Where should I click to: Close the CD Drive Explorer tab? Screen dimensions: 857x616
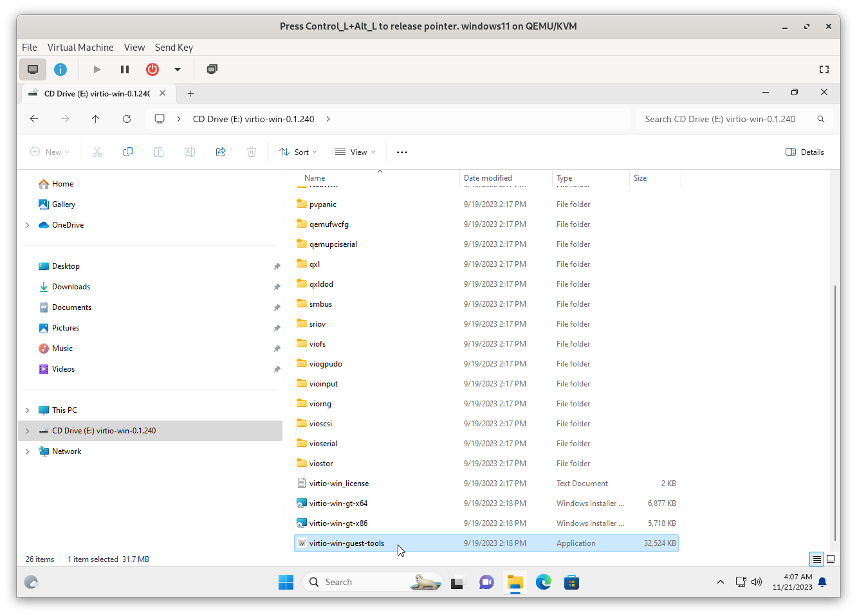tap(163, 93)
